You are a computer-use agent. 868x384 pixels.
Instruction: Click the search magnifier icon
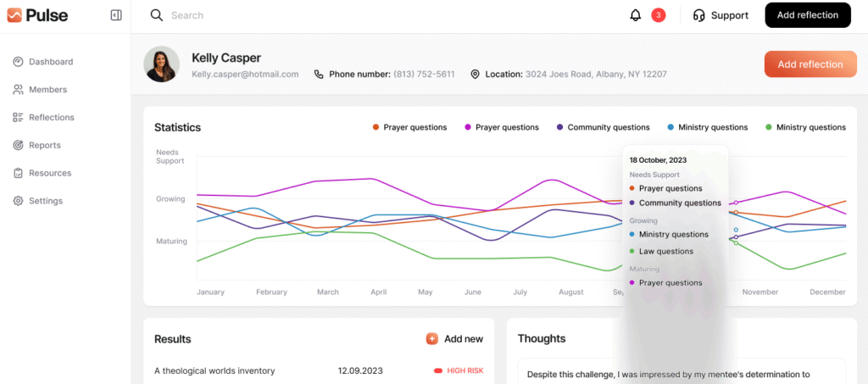[156, 15]
